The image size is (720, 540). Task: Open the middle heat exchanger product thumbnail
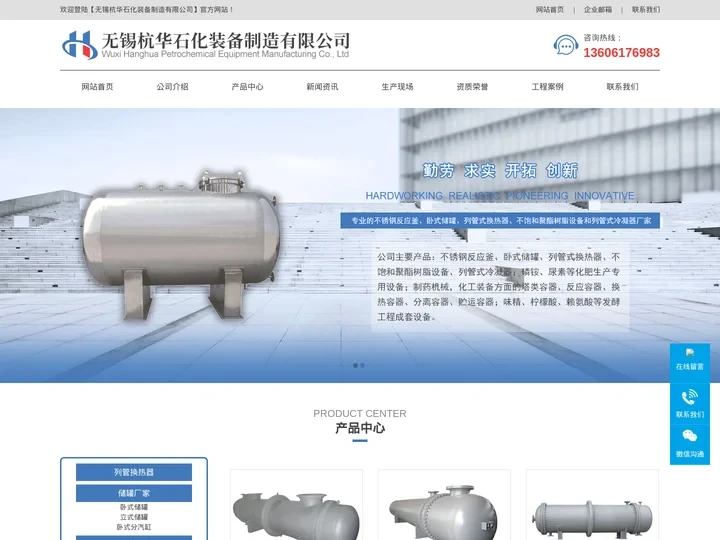444,505
